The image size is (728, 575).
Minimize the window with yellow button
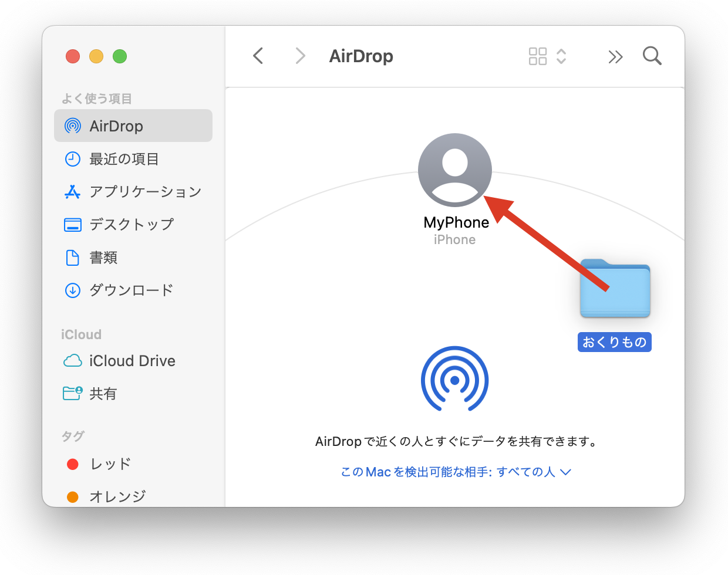pos(96,56)
